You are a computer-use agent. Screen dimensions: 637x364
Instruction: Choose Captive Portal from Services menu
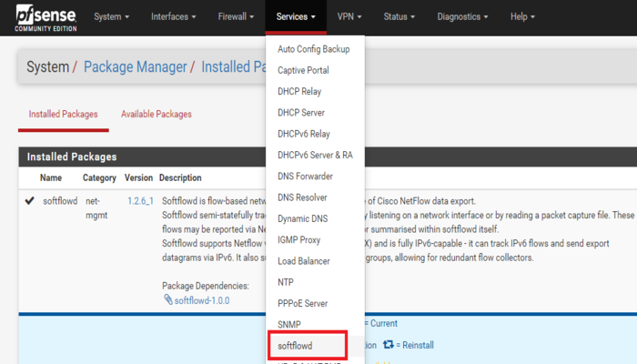pyautogui.click(x=303, y=70)
